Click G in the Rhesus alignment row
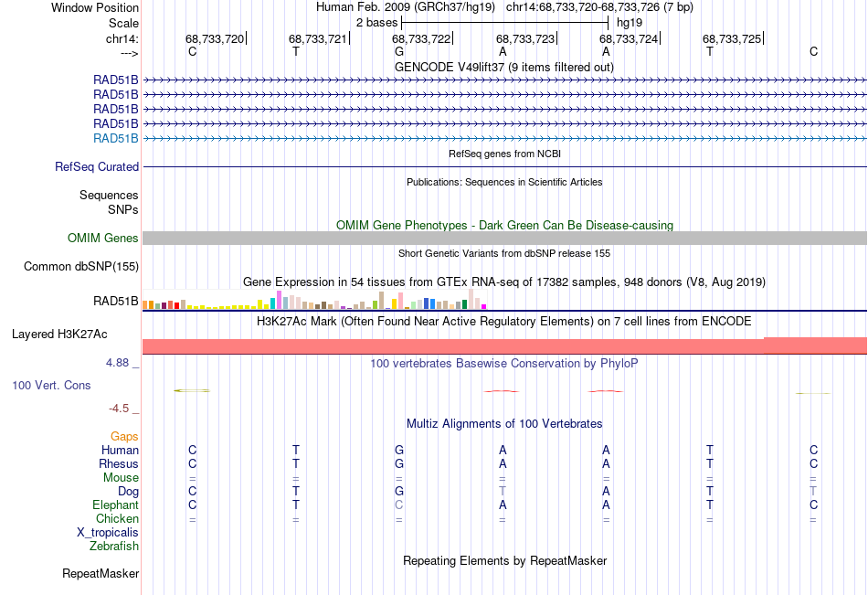Image resolution: width=868 pixels, height=595 pixels. pos(399,463)
